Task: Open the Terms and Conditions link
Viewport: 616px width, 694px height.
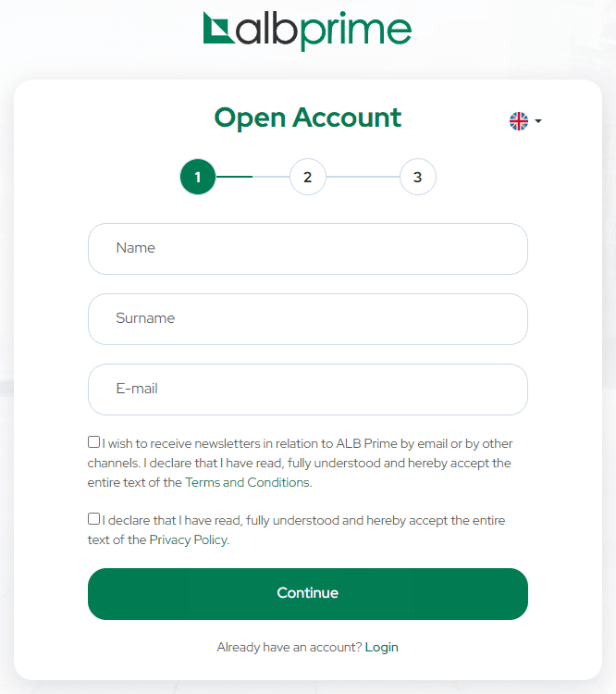Action: coord(247,482)
